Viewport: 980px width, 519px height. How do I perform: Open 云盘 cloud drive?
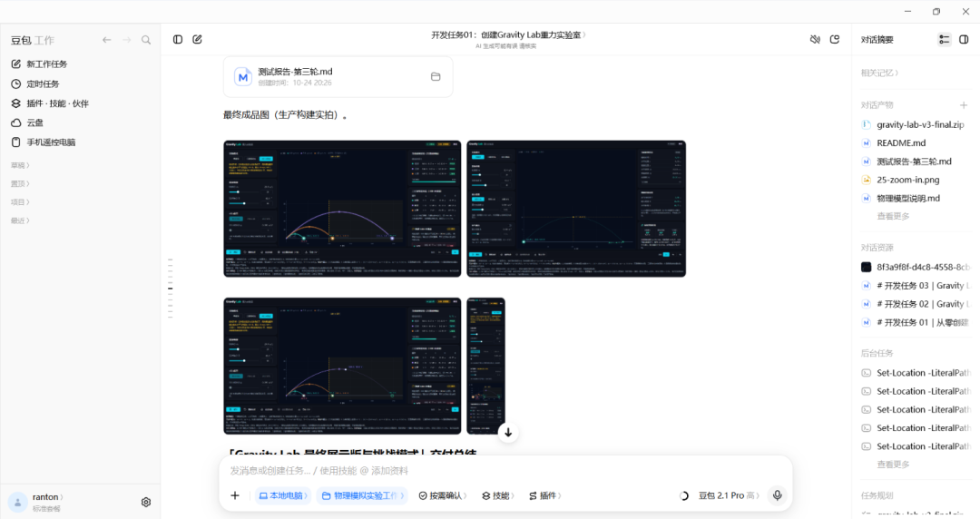click(x=27, y=122)
